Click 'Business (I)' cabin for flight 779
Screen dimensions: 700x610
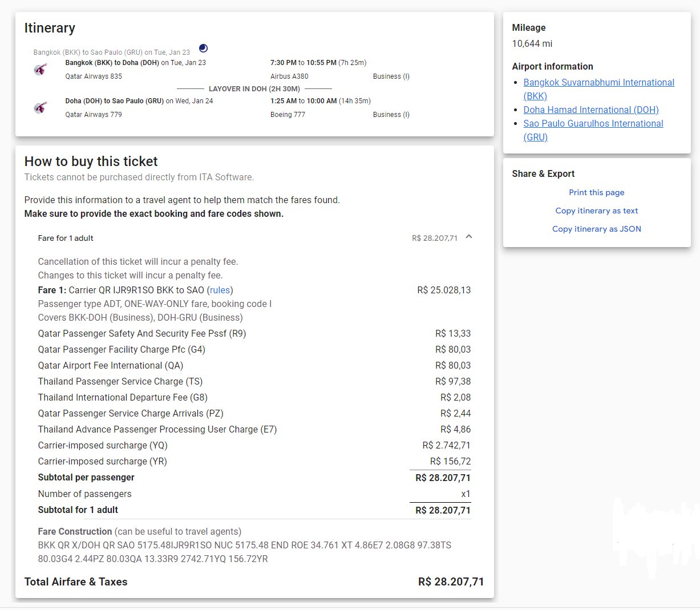[x=391, y=115]
